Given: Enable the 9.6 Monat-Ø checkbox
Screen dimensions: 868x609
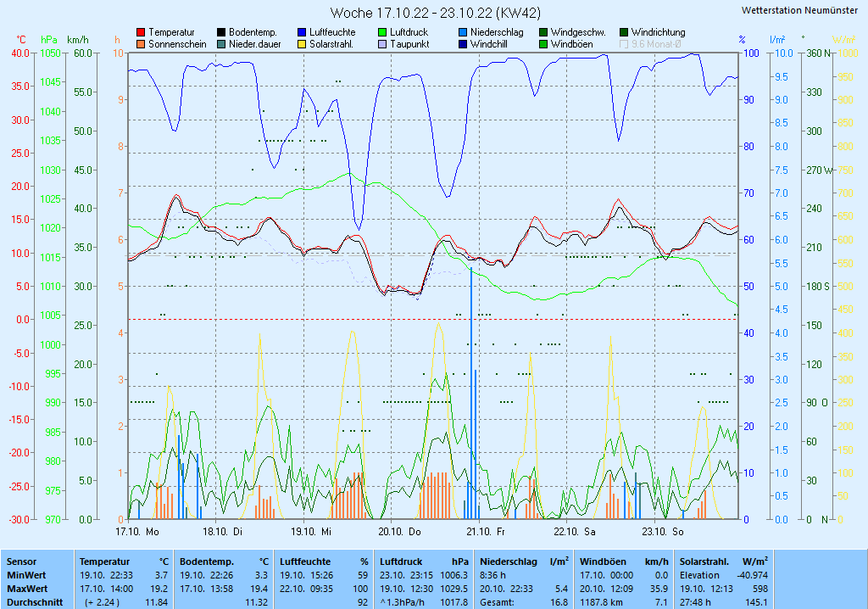Looking at the screenshot, I should point(625,44).
